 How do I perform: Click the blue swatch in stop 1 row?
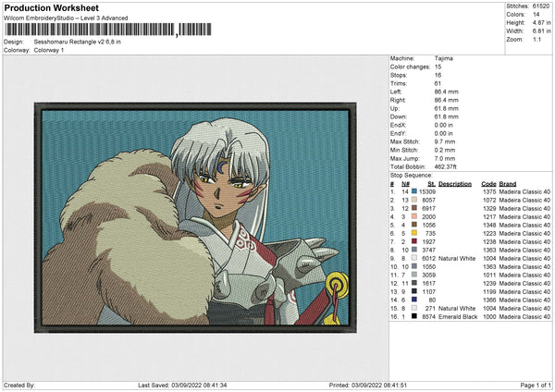[414, 191]
